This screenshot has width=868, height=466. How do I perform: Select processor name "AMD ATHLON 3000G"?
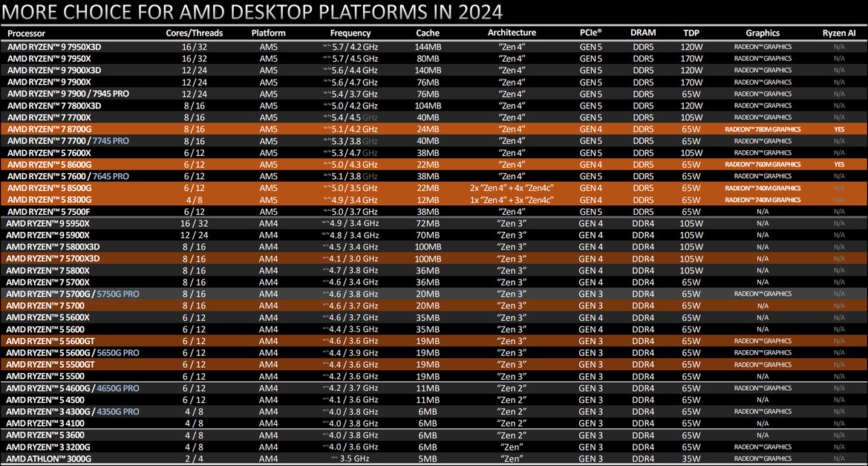click(48, 459)
